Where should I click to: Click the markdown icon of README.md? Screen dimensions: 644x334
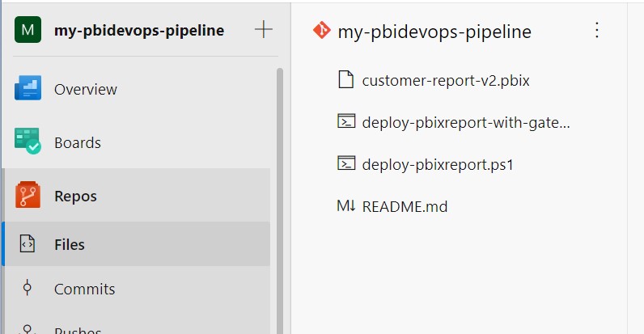(x=345, y=205)
